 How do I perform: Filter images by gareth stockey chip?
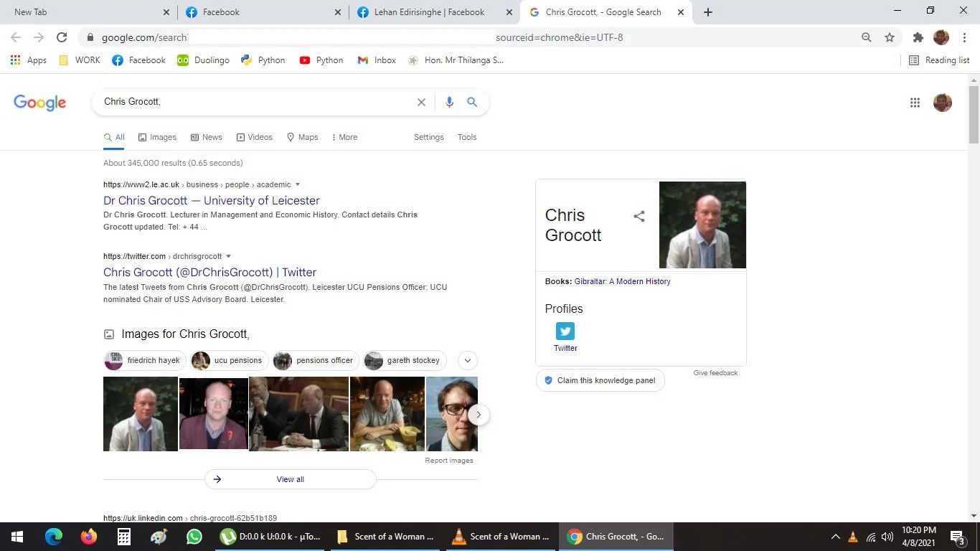coord(405,360)
